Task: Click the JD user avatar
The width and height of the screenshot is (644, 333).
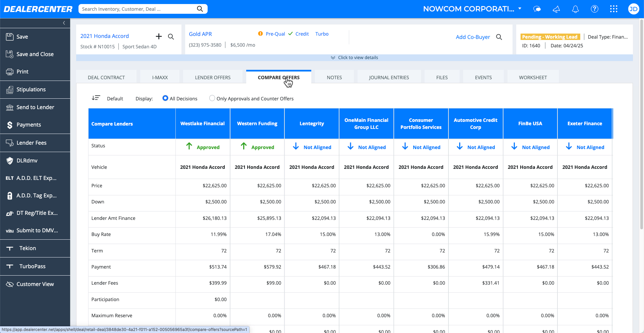Action: tap(633, 9)
